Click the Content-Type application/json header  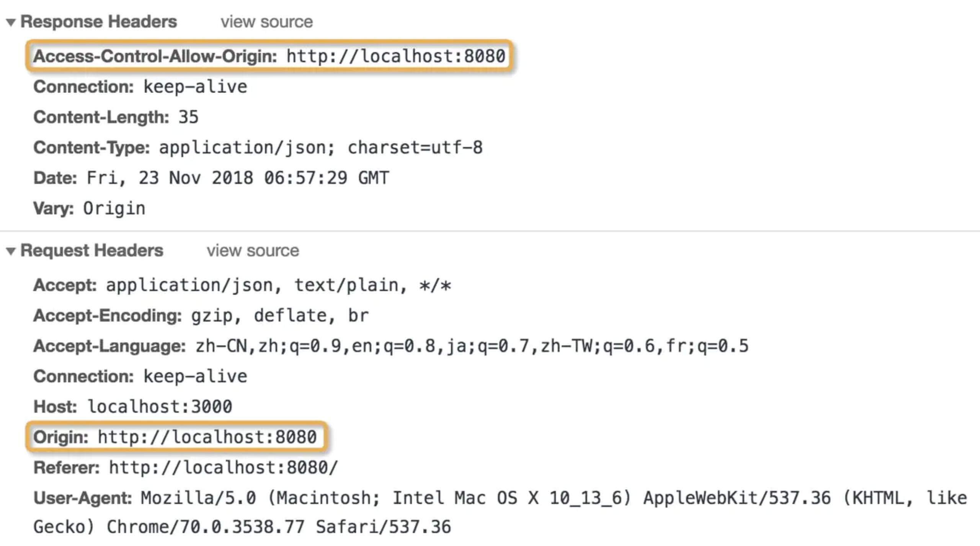click(x=258, y=147)
